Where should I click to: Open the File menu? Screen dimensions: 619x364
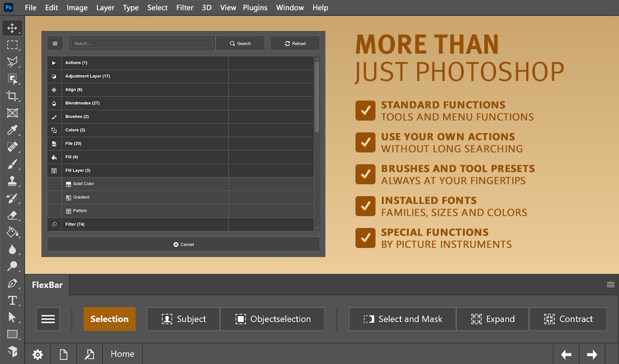point(30,8)
